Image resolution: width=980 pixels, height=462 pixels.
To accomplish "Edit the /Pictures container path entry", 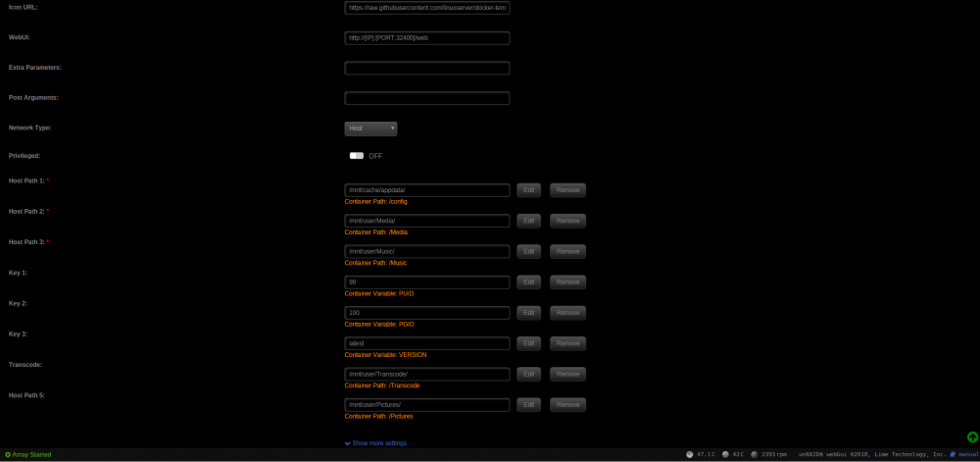I will click(x=529, y=404).
